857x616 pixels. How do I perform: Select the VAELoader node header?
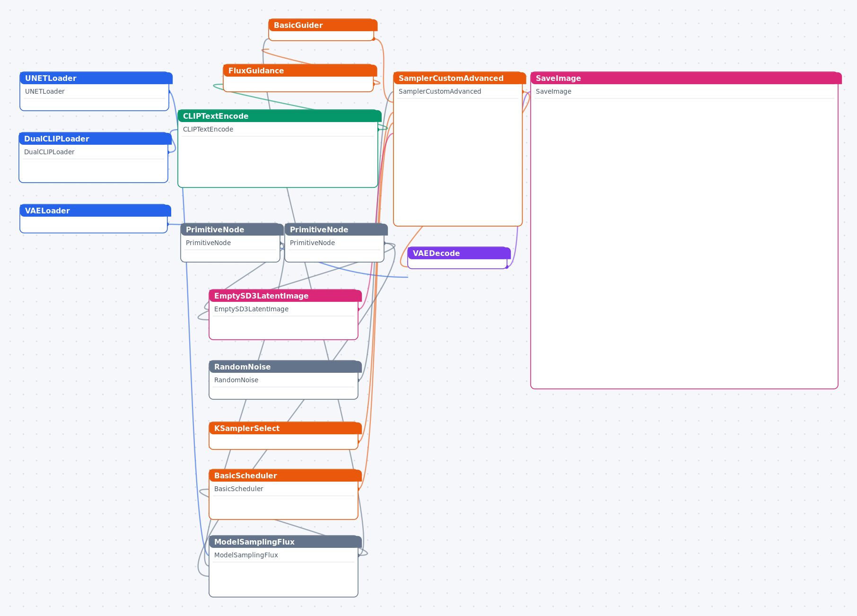tap(95, 211)
